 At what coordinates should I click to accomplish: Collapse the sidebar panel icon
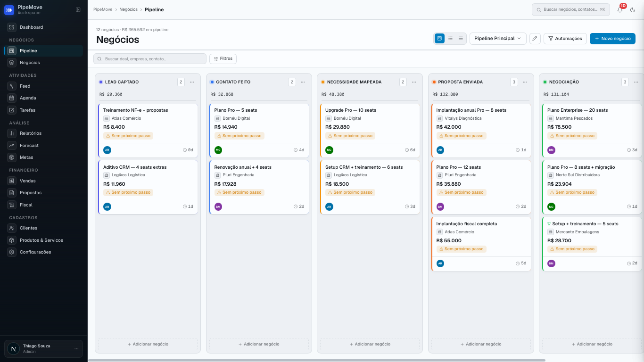[78, 10]
